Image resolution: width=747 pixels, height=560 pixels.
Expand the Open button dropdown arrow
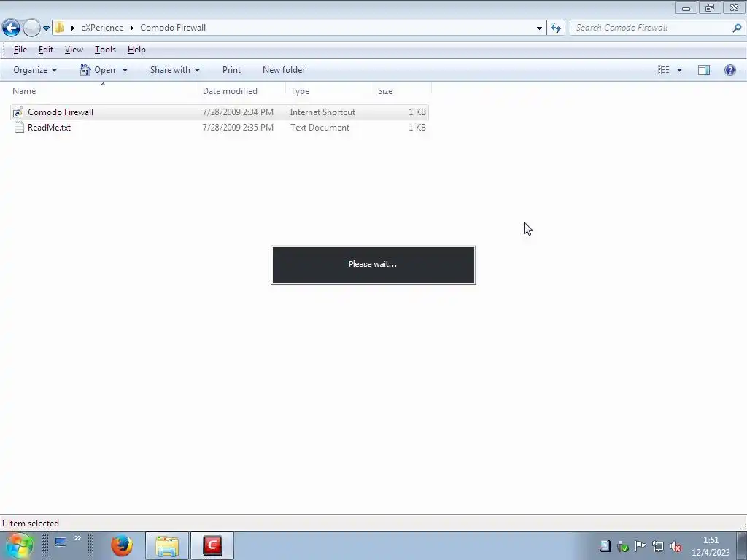[x=125, y=70]
